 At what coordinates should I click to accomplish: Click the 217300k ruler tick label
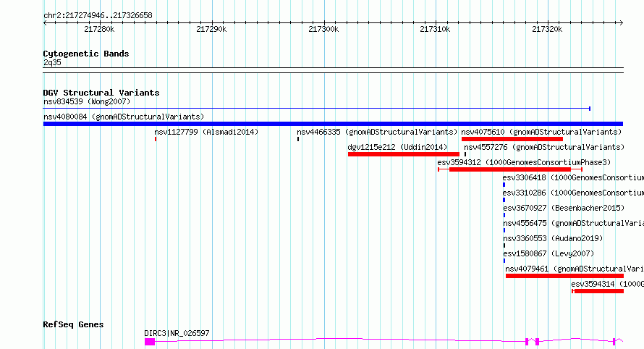click(x=323, y=29)
